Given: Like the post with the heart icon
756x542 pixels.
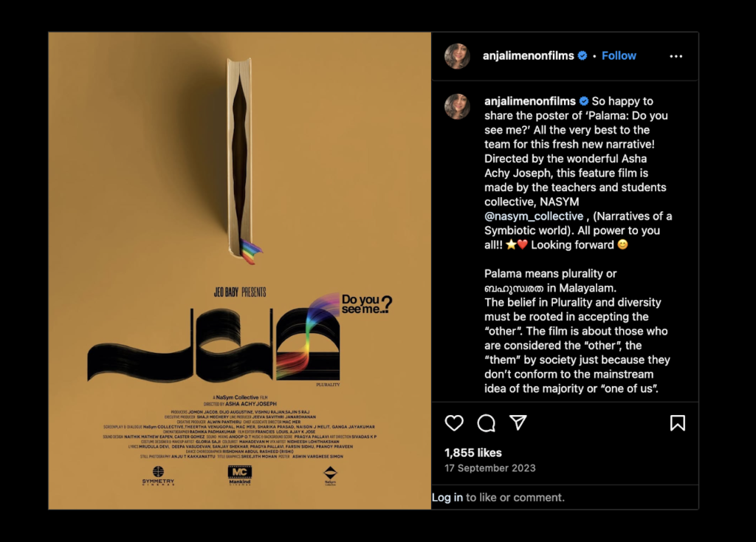Looking at the screenshot, I should pyautogui.click(x=454, y=423).
